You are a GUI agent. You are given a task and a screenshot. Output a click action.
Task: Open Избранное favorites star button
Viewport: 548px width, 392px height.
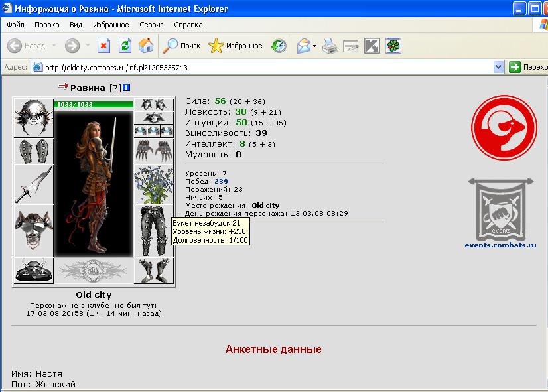236,46
